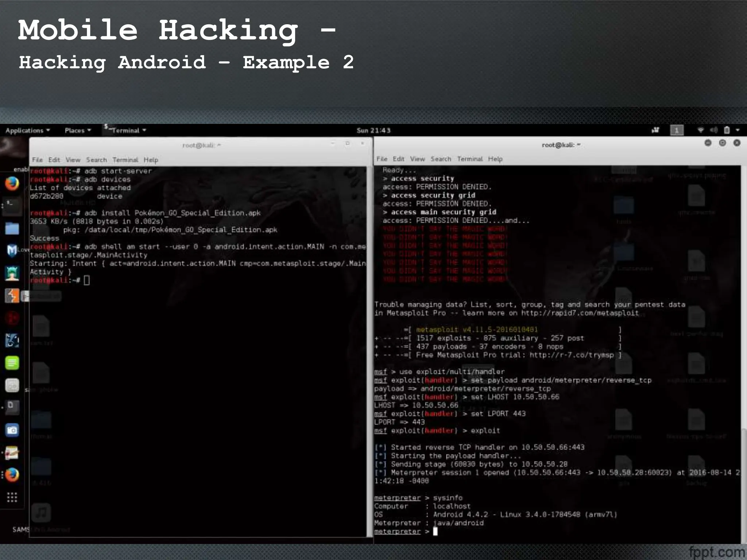Launch Firefox from the top of the dock
The height and width of the screenshot is (560, 747).
(x=12, y=183)
